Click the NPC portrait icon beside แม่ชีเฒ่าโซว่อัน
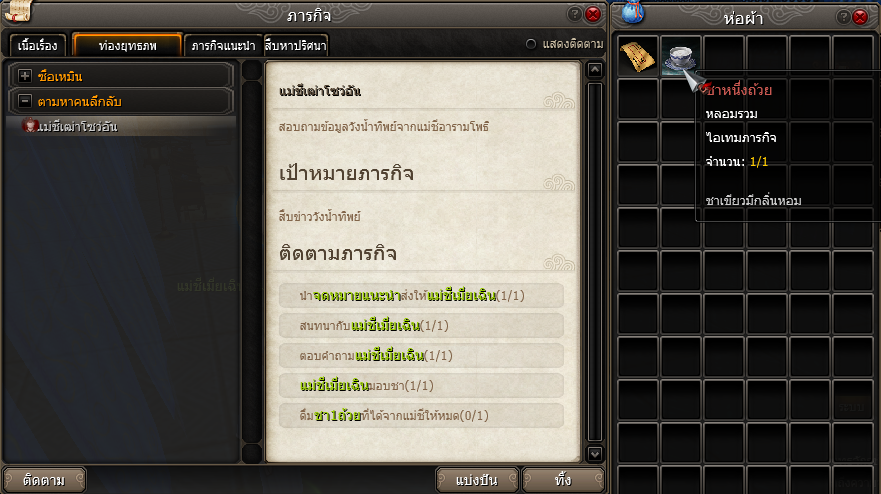881x494 pixels. (x=29, y=125)
